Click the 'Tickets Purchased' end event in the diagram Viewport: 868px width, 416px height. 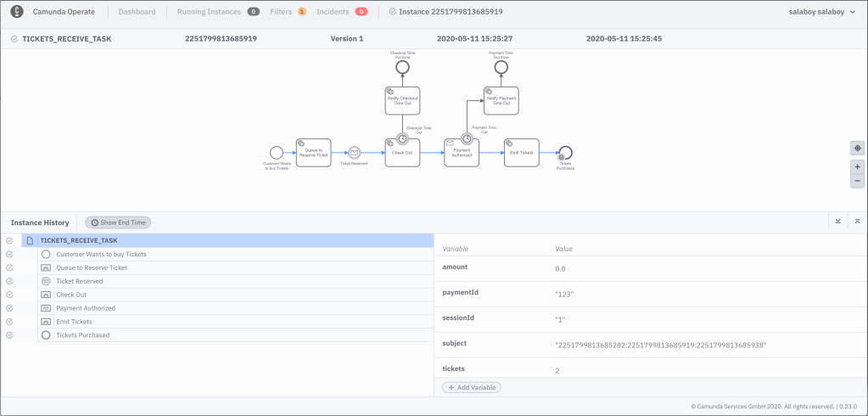566,152
